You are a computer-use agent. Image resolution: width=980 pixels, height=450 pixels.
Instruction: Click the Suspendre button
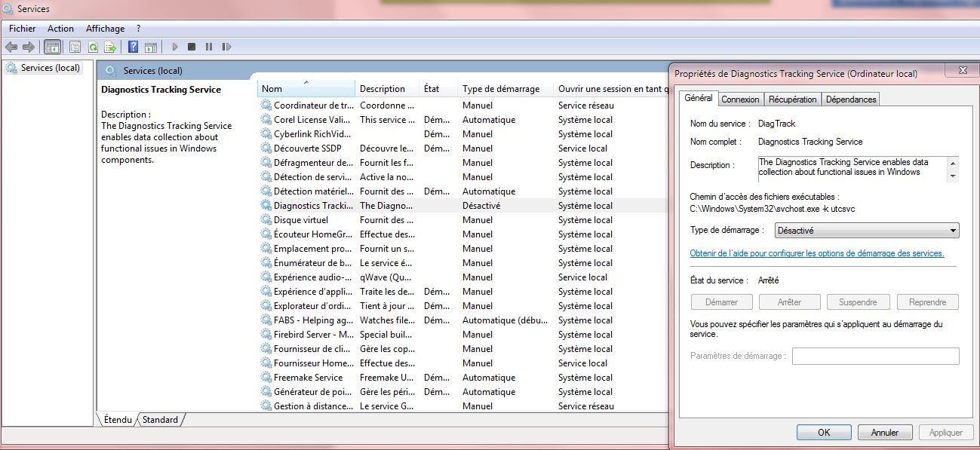coord(858,302)
